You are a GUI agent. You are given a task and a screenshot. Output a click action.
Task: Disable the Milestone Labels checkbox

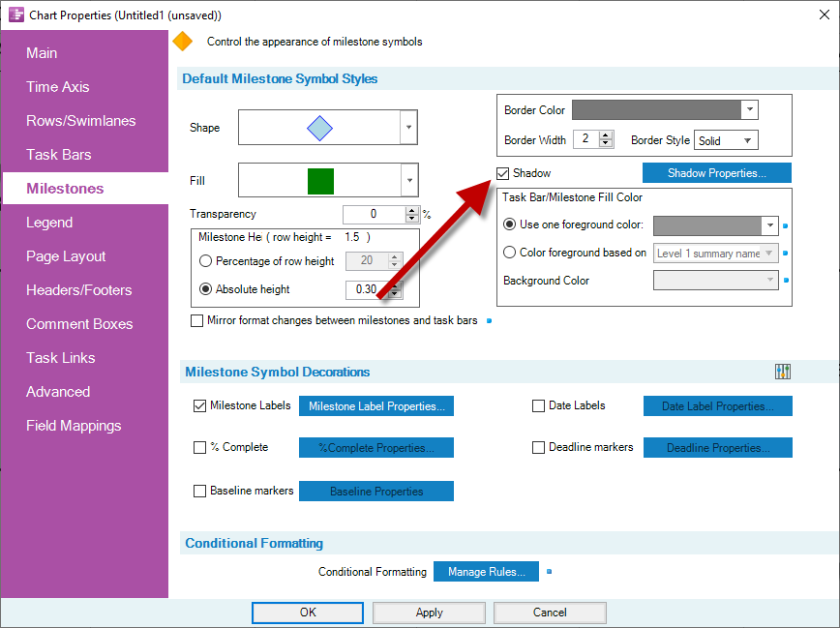[200, 406]
